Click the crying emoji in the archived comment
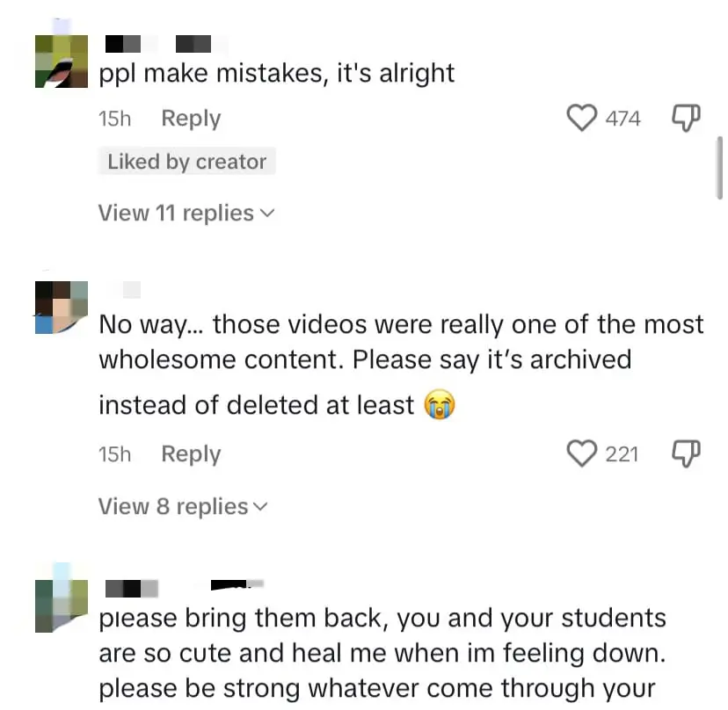The width and height of the screenshot is (728, 710). tap(440, 405)
